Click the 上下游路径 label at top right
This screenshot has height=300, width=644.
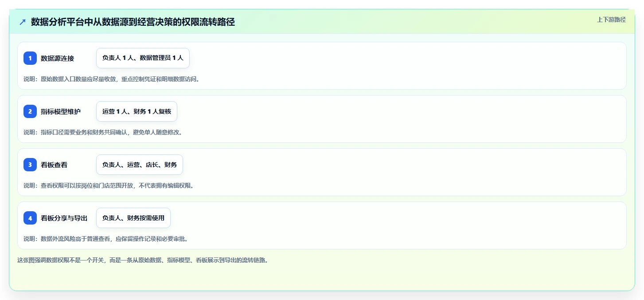[x=611, y=20]
